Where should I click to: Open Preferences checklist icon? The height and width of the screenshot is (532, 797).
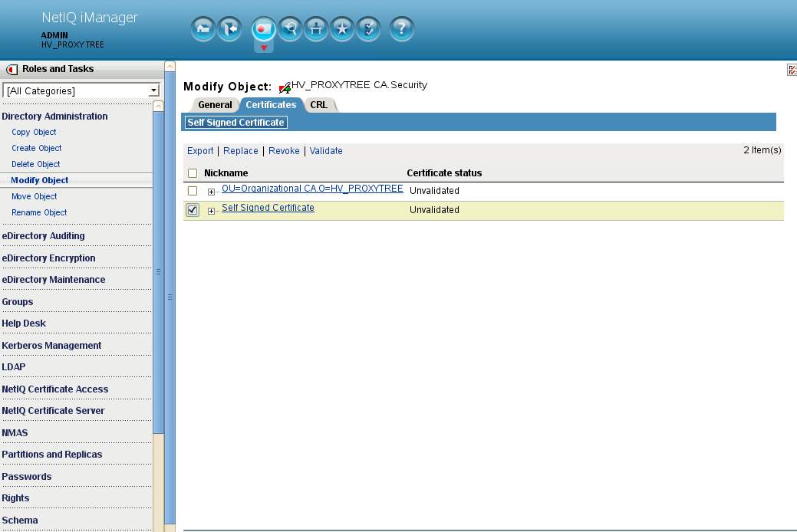point(368,28)
